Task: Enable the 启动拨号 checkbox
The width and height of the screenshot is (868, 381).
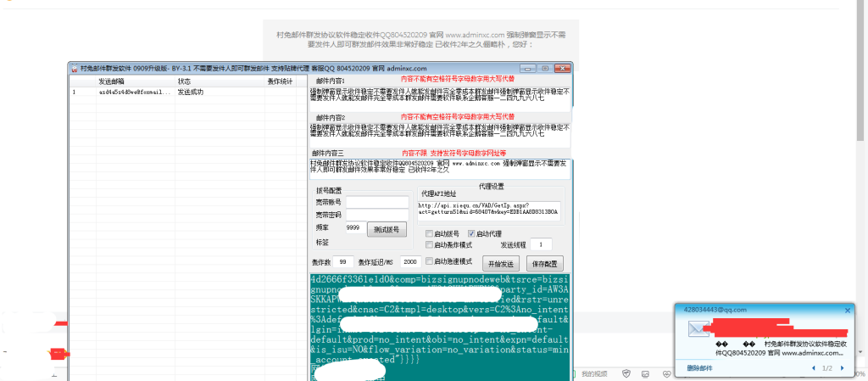Action: tap(429, 233)
